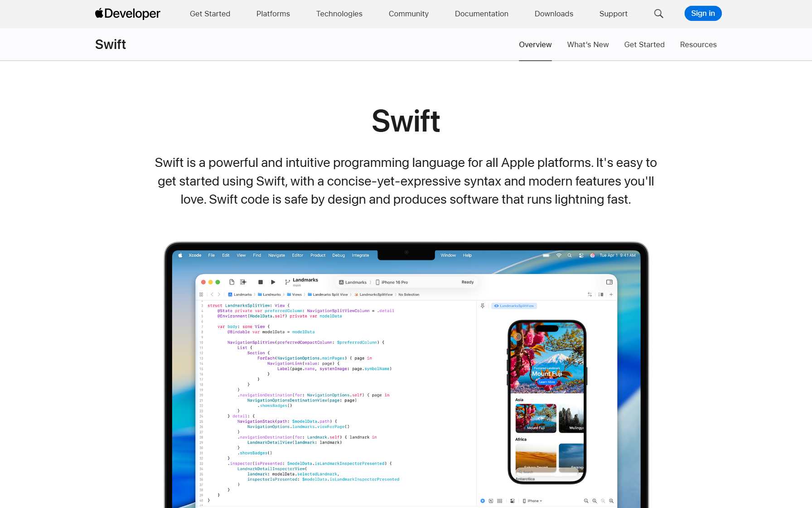Click the Spotlight search icon in the Mac menu bar
The width and height of the screenshot is (812, 508).
point(570,255)
